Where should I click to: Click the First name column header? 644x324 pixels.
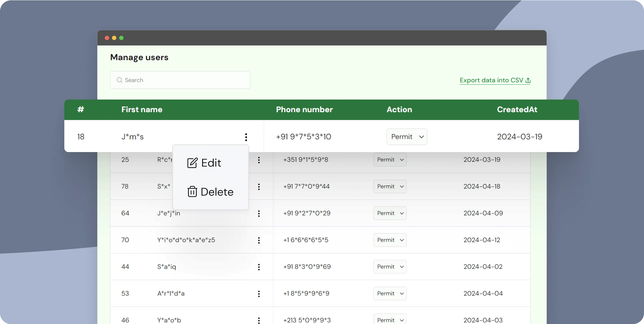tap(142, 109)
